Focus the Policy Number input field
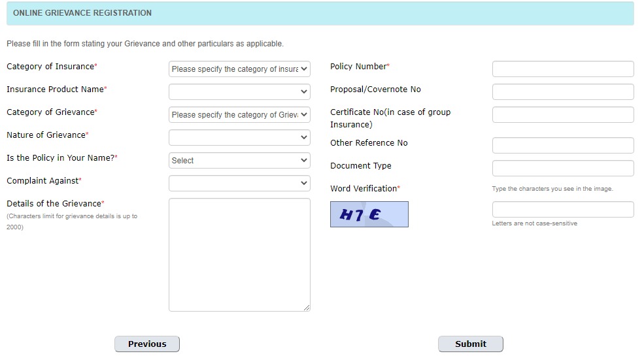The width and height of the screenshot is (644, 358). coord(563,69)
